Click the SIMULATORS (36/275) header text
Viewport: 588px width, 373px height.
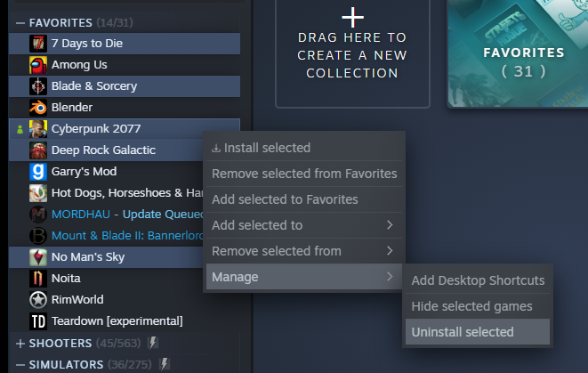tap(91, 365)
